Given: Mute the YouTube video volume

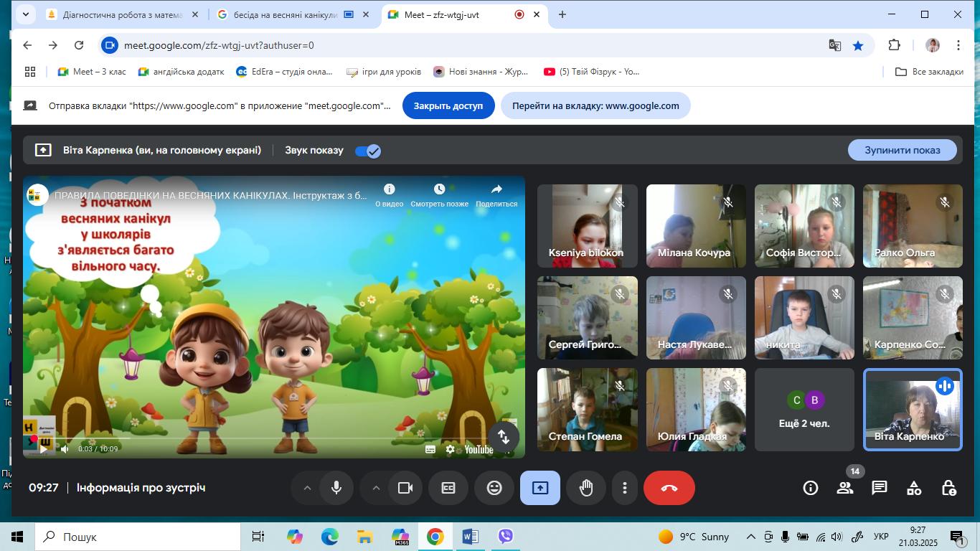Looking at the screenshot, I should pos(65,449).
